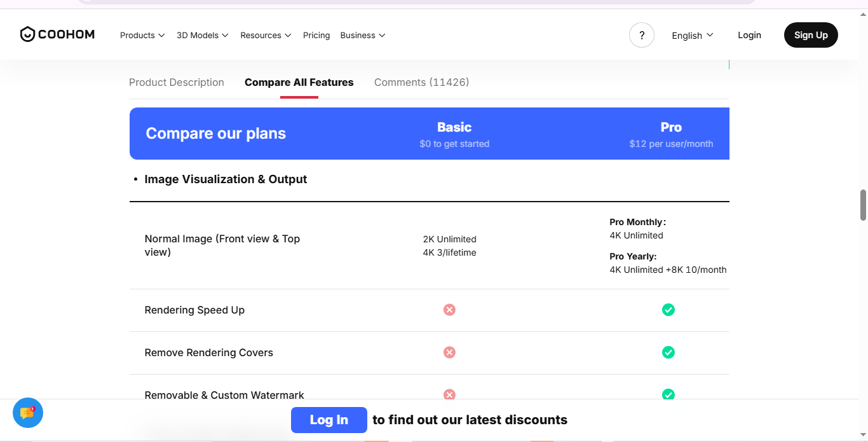Open the chat support bubble icon
This screenshot has height=442, width=868.
(x=28, y=413)
